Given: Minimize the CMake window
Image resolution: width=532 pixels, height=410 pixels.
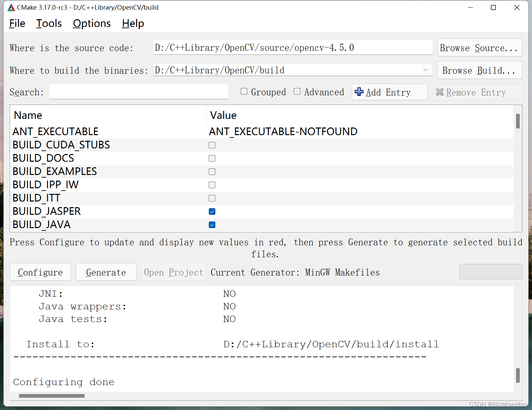Looking at the screenshot, I should click(470, 7).
